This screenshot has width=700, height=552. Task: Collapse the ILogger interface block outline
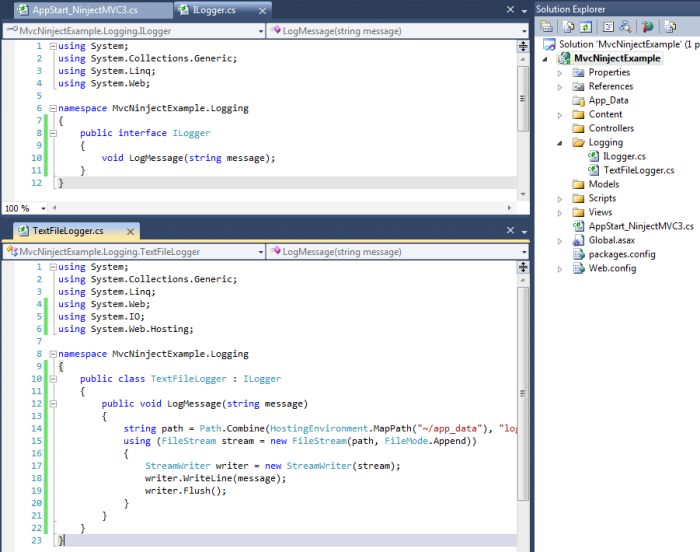(x=53, y=133)
